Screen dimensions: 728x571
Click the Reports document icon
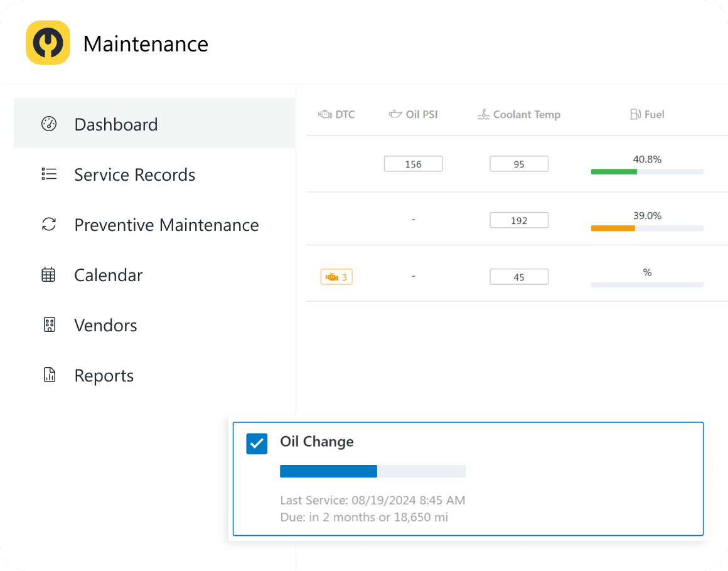(49, 375)
